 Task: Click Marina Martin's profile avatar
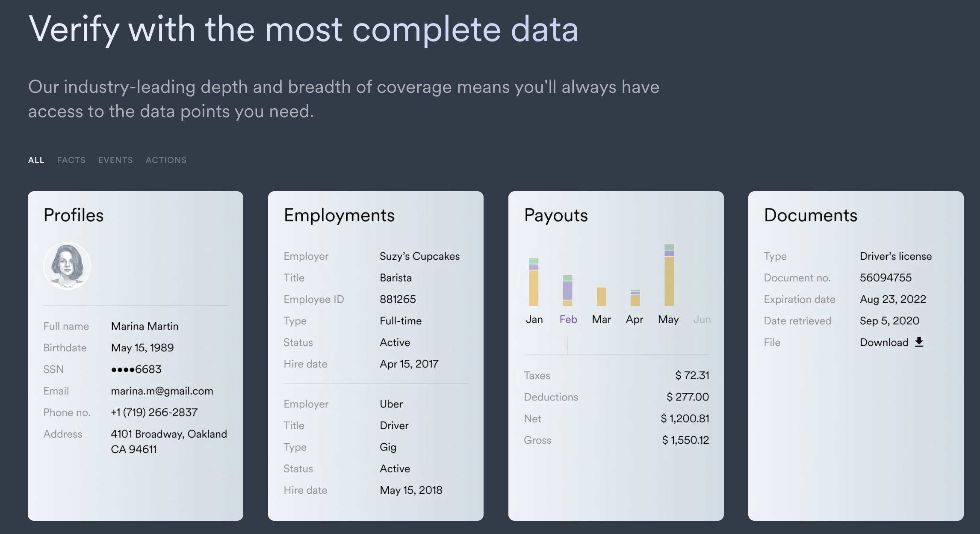[67, 266]
